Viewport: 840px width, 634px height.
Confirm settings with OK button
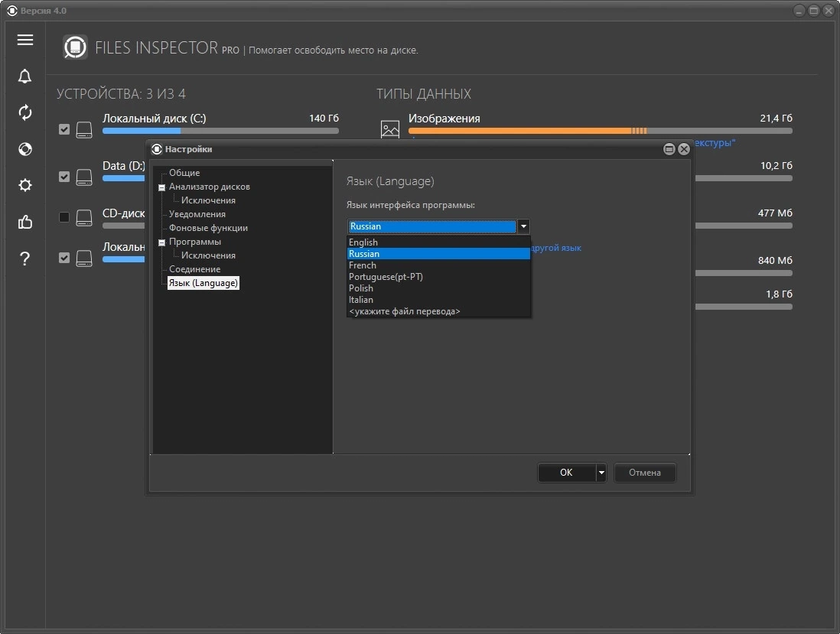(566, 473)
